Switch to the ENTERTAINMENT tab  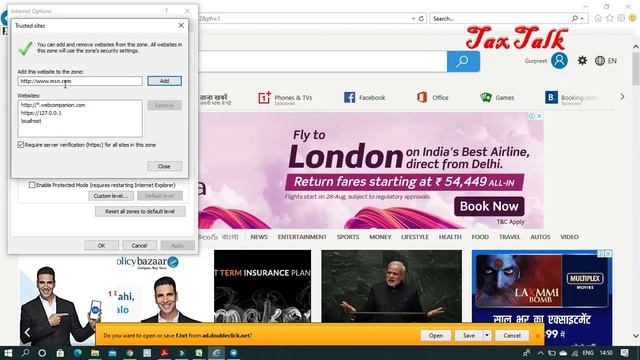pyautogui.click(x=302, y=237)
